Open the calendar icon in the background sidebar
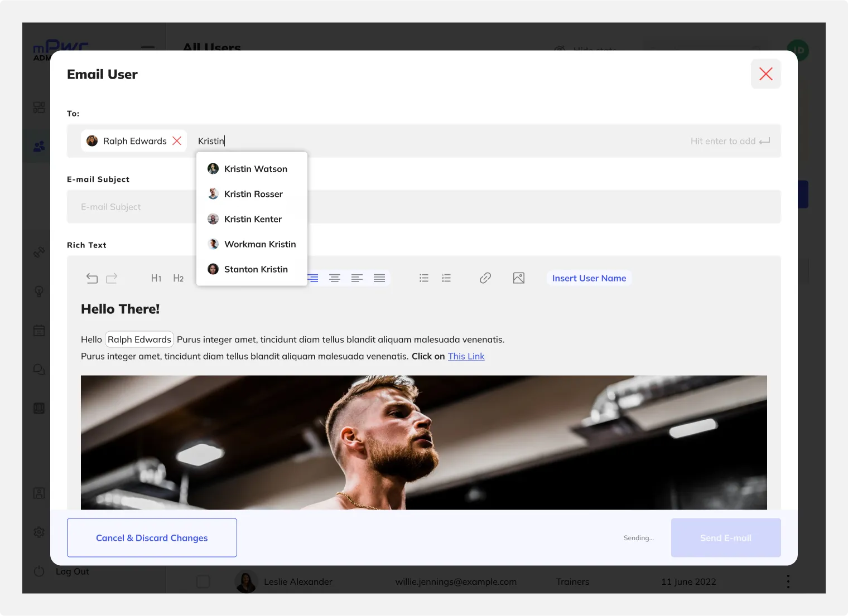 39,331
